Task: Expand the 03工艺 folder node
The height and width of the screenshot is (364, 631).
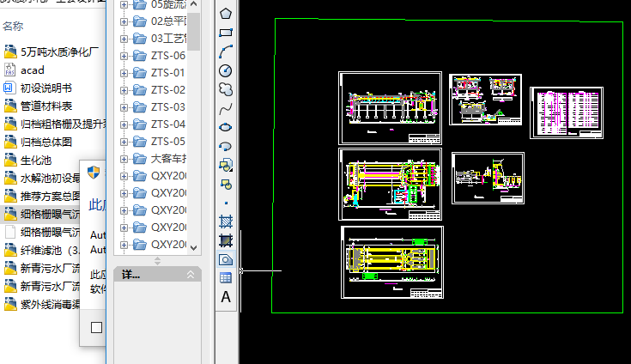Action: click(124, 39)
